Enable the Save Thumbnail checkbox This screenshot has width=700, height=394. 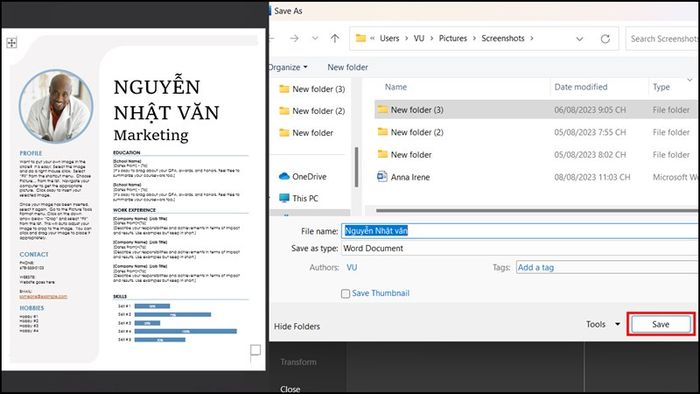coord(345,294)
